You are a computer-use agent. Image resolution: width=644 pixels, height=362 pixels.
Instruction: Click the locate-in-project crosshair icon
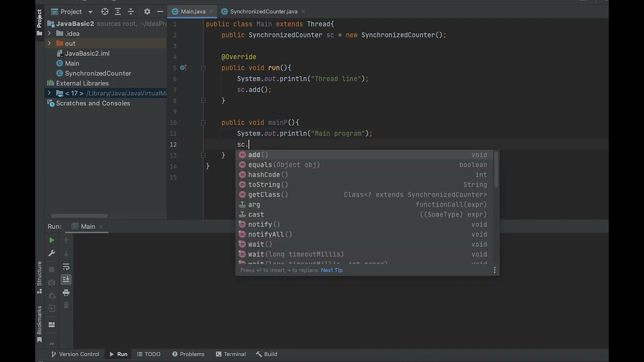tap(105, 12)
